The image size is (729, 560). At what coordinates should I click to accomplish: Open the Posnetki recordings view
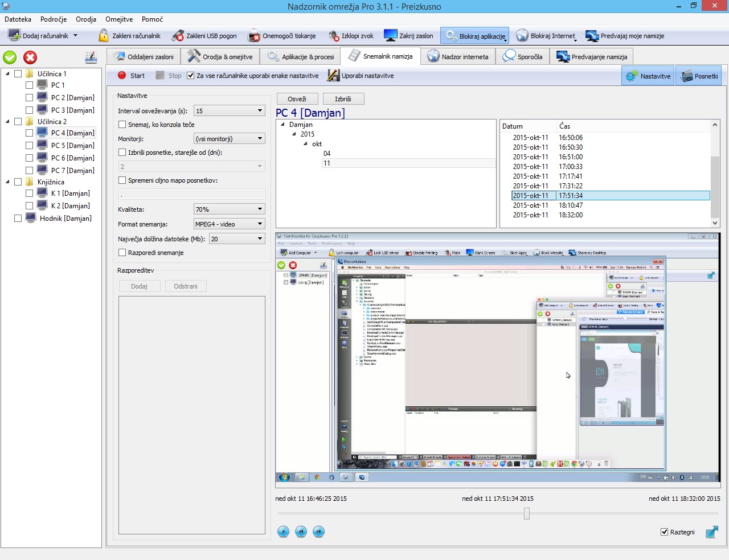point(699,76)
